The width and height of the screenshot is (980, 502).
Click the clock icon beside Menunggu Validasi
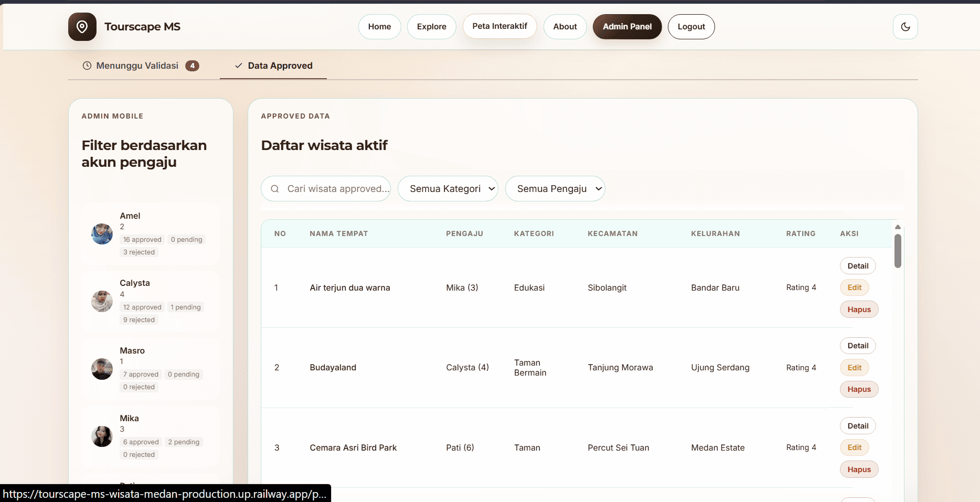click(87, 66)
